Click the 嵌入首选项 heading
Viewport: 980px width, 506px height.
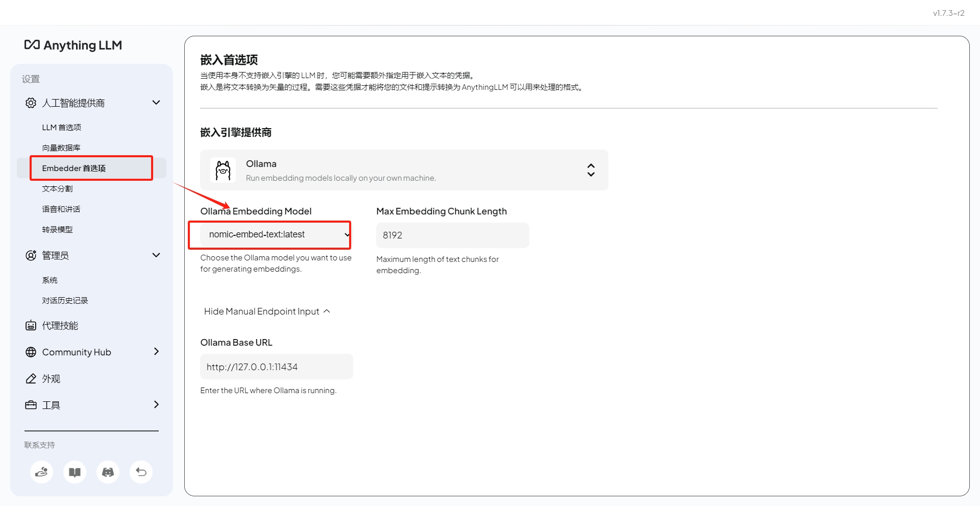tap(229, 60)
